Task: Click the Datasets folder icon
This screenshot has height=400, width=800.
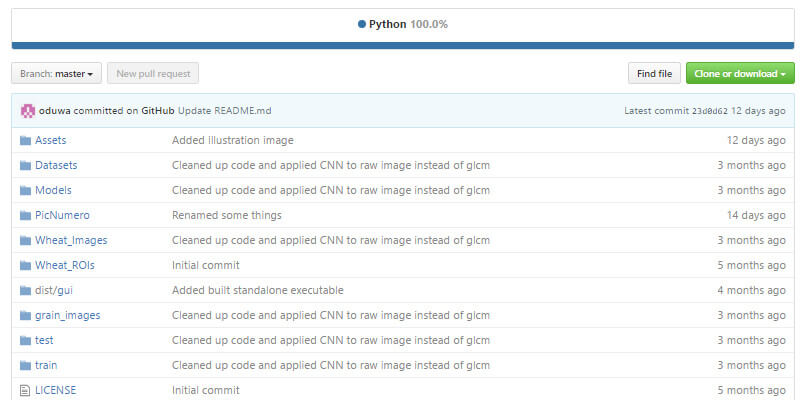Action: tap(26, 165)
